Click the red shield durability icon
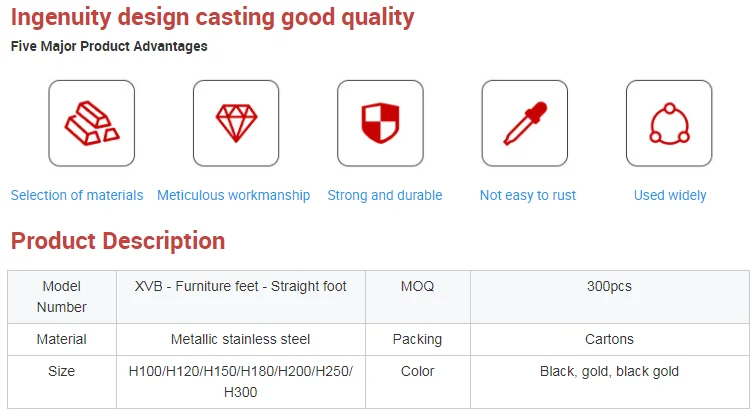The height and width of the screenshot is (415, 756). point(380,123)
